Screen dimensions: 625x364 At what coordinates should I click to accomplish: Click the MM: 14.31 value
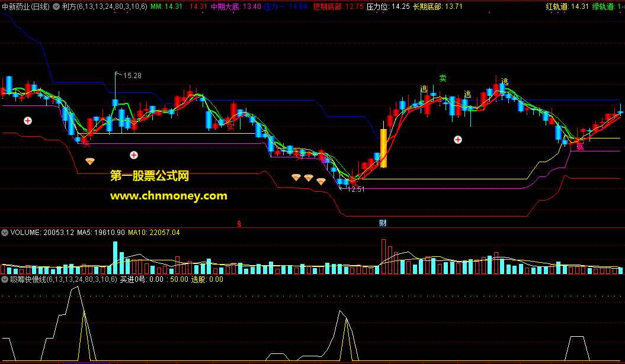point(166,7)
